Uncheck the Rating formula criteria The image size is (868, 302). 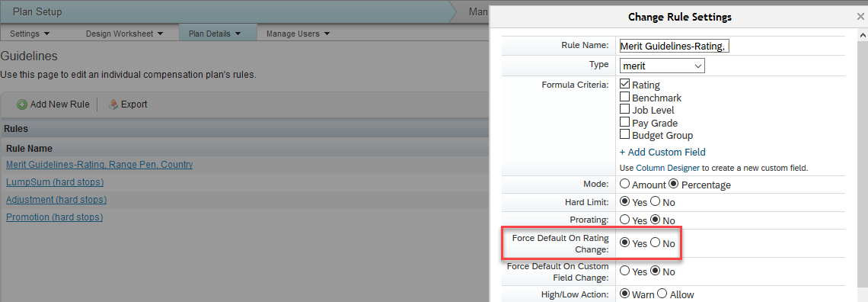click(x=625, y=84)
